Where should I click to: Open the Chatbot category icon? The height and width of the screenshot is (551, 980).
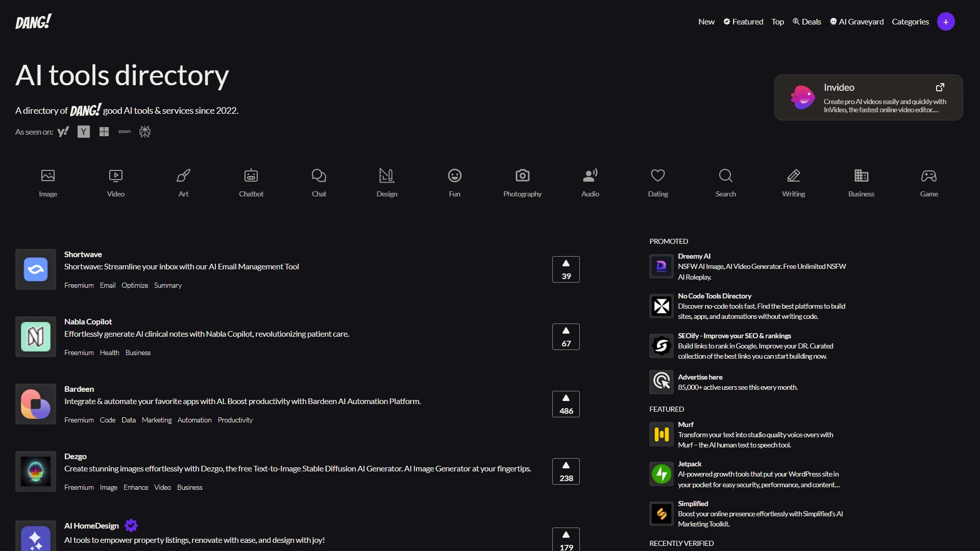pyautogui.click(x=251, y=176)
